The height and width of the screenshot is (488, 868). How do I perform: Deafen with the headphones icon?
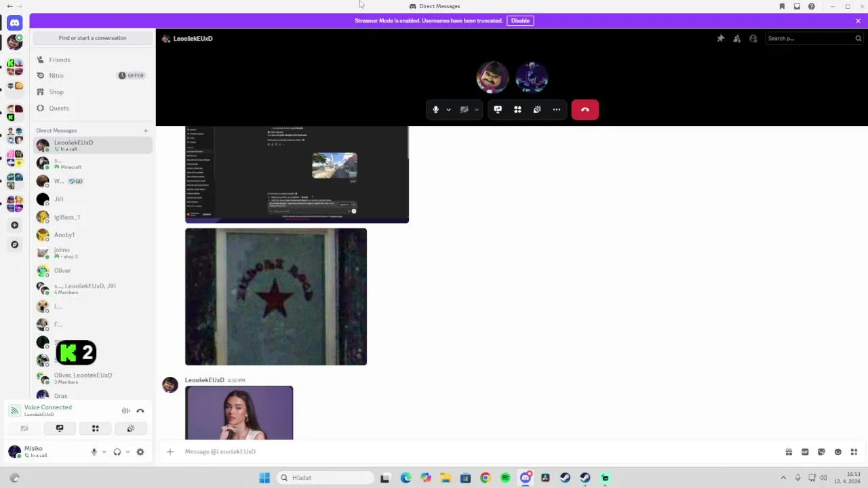click(117, 452)
